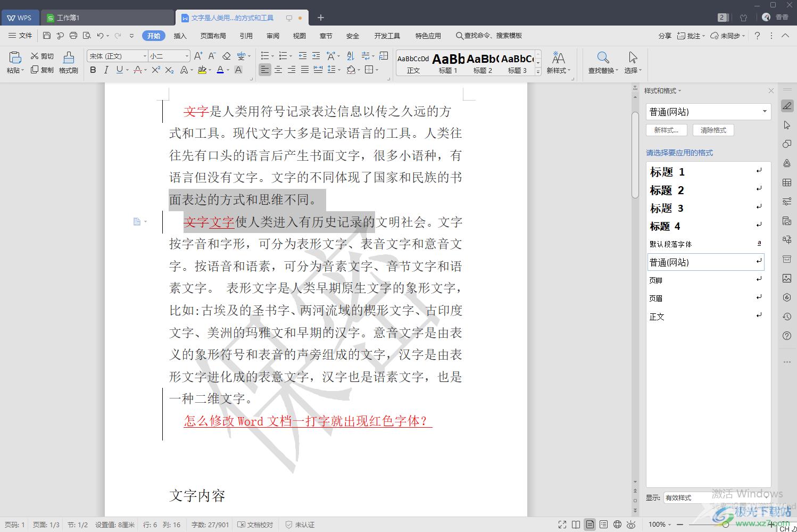Close the styles and formatting pane
The height and width of the screenshot is (532, 797).
pyautogui.click(x=771, y=91)
